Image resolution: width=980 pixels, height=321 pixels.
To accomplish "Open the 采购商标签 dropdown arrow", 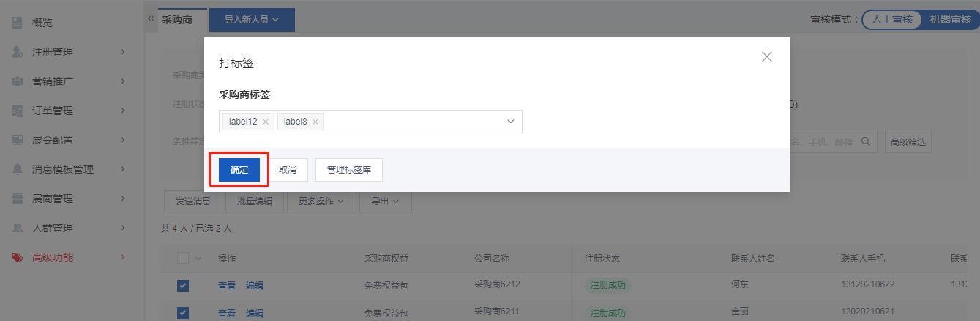I will pyautogui.click(x=511, y=122).
